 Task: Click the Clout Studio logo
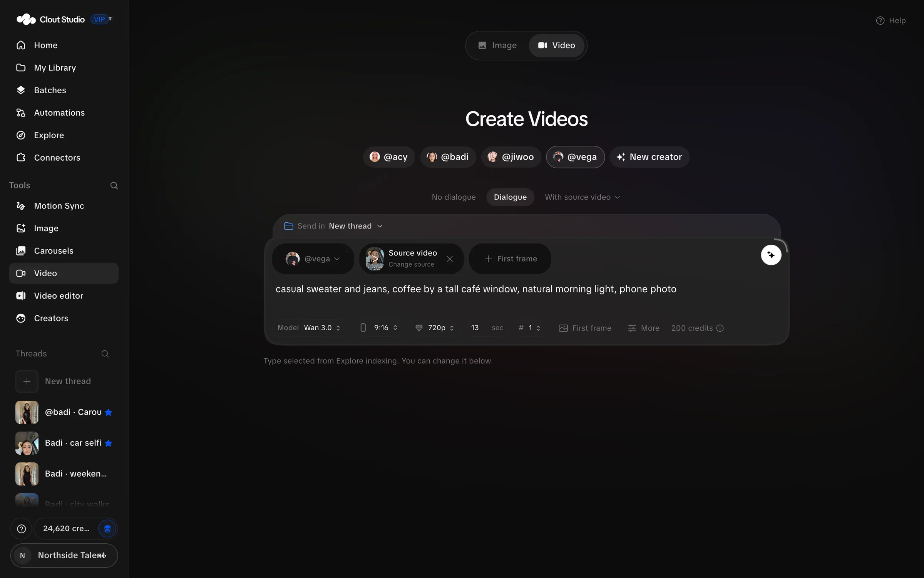tap(50, 19)
